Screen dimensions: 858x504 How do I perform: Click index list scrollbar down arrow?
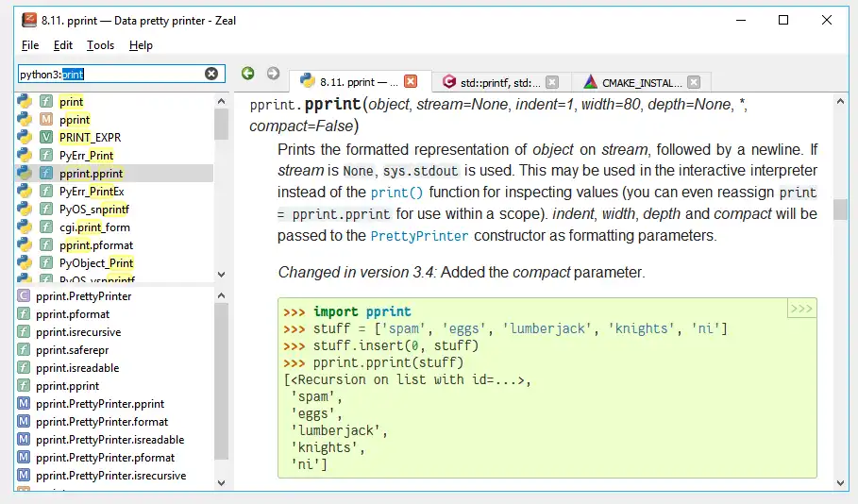click(221, 482)
